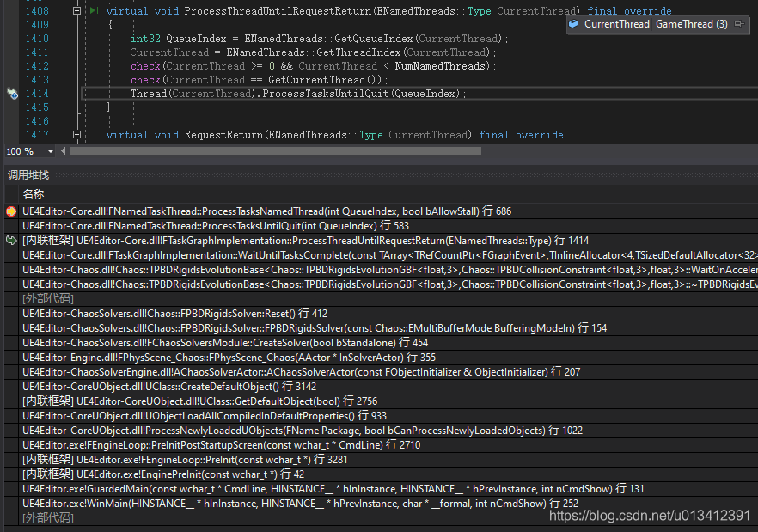Click the yellow execution arrow at line 1414
The width and height of the screenshot is (758, 532).
(12, 93)
